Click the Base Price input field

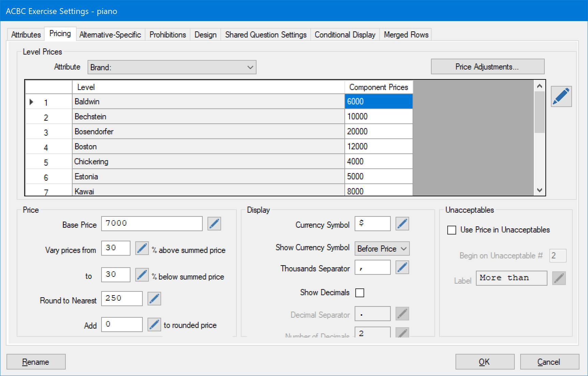pyautogui.click(x=152, y=224)
